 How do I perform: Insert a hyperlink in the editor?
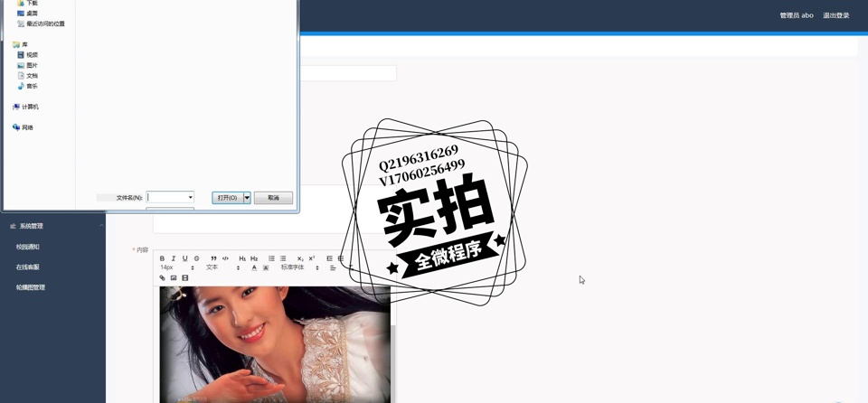162,278
